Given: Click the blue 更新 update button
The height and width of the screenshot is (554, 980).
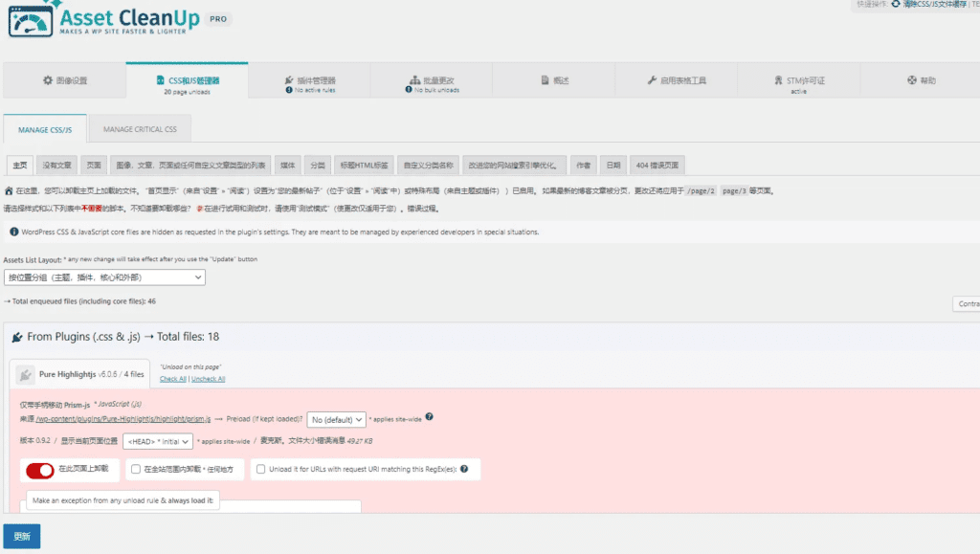Looking at the screenshot, I should click(x=22, y=537).
